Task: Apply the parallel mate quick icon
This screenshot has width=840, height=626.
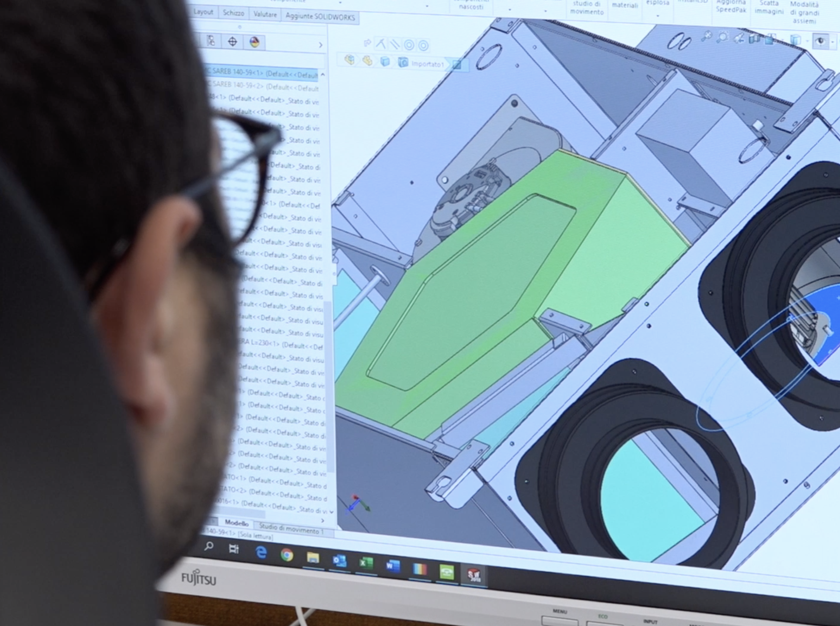Action: tap(395, 45)
